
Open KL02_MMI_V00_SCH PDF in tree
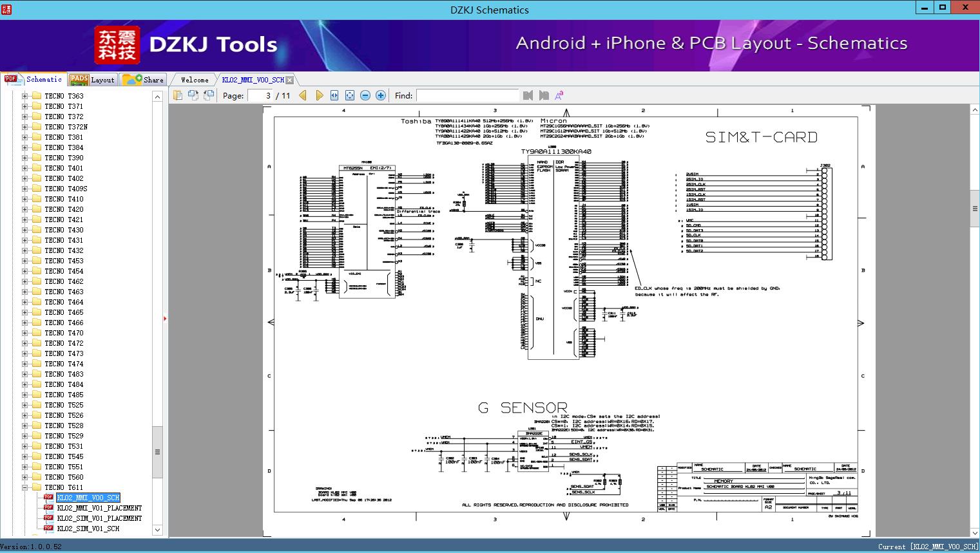tap(88, 498)
